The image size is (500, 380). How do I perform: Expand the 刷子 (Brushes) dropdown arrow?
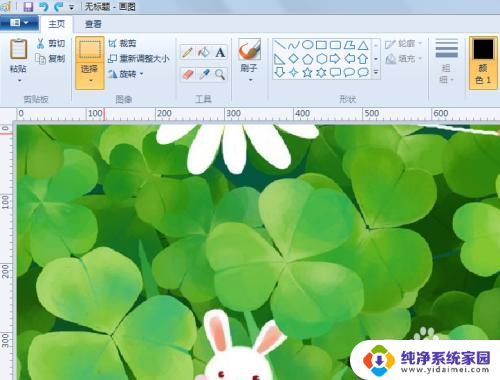click(x=250, y=80)
